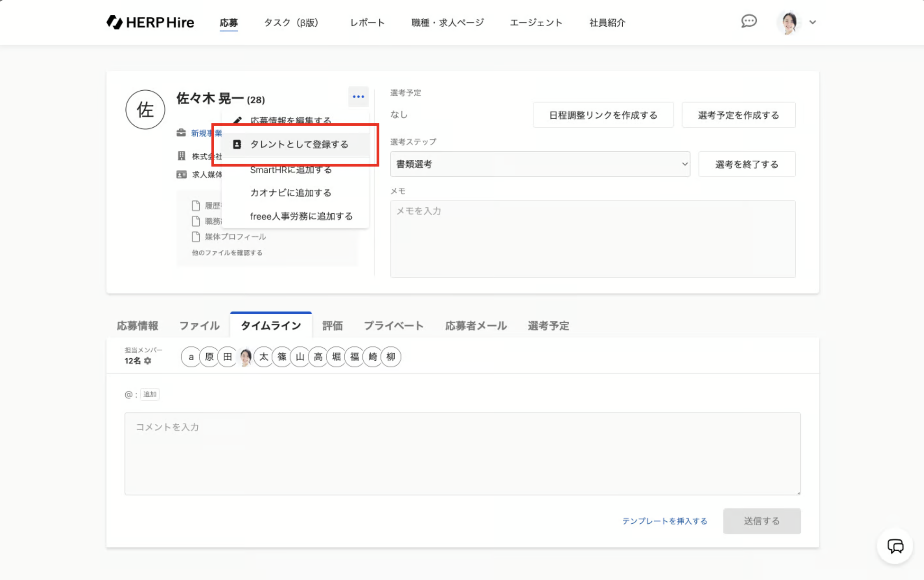Click the 柳 member avatar

[x=390, y=357]
